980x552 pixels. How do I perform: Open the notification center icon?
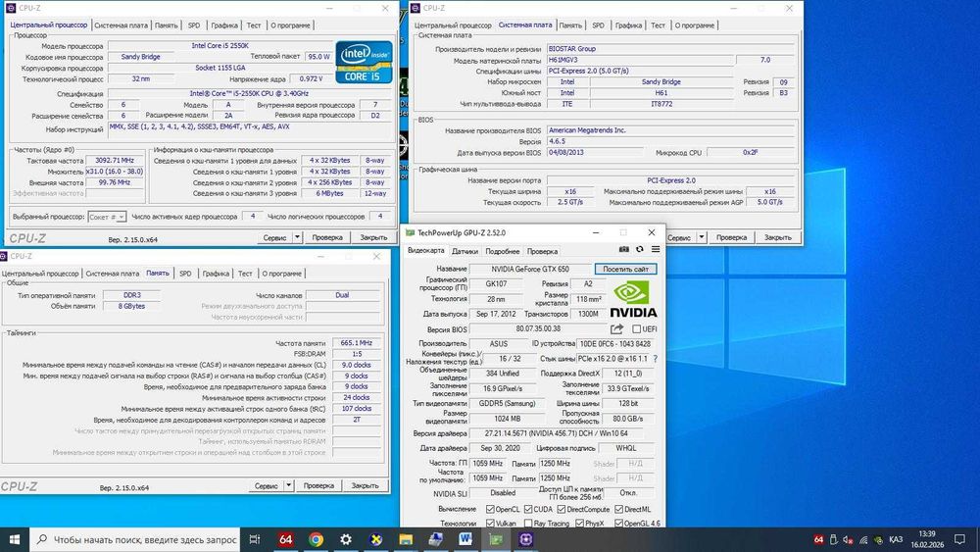pos(960,539)
